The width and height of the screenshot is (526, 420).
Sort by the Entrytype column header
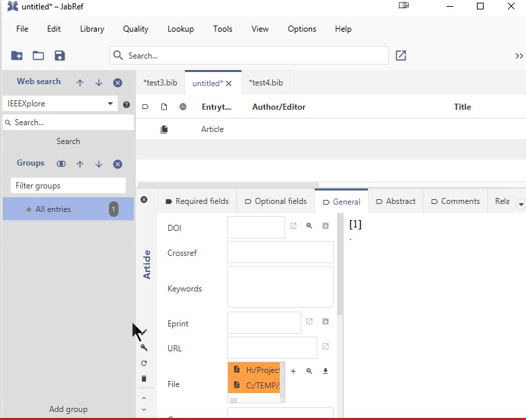[x=217, y=107]
